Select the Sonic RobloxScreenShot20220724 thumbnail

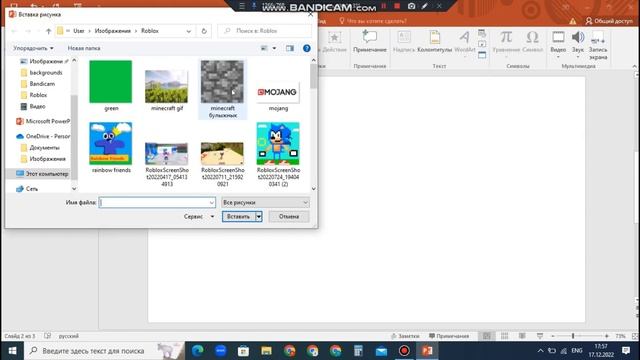click(x=278, y=143)
